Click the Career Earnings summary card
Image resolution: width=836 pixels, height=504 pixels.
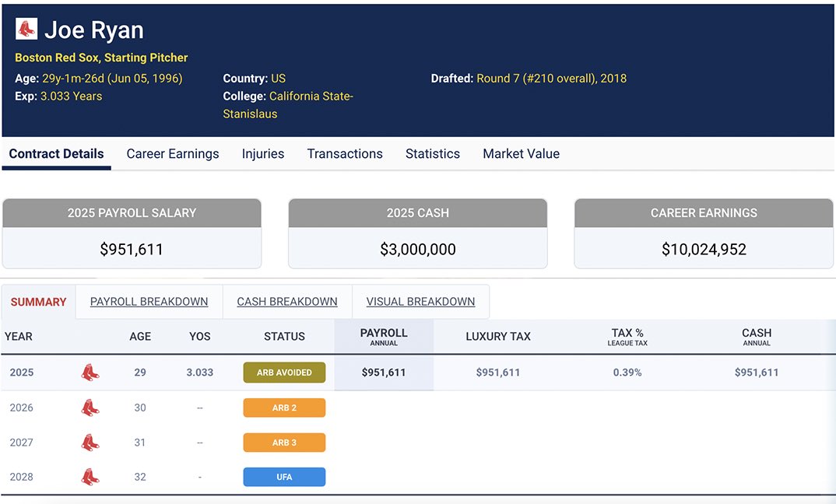pyautogui.click(x=703, y=233)
